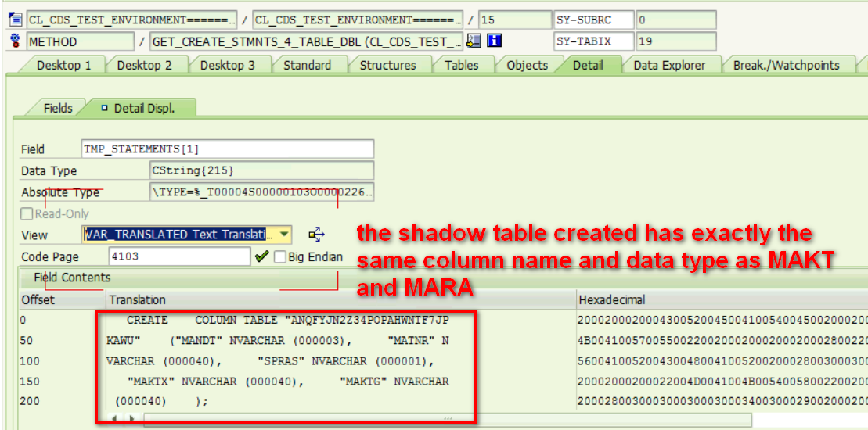The width and height of the screenshot is (868, 430).
Task: Click the Hexadecimal column header
Action: (722, 299)
